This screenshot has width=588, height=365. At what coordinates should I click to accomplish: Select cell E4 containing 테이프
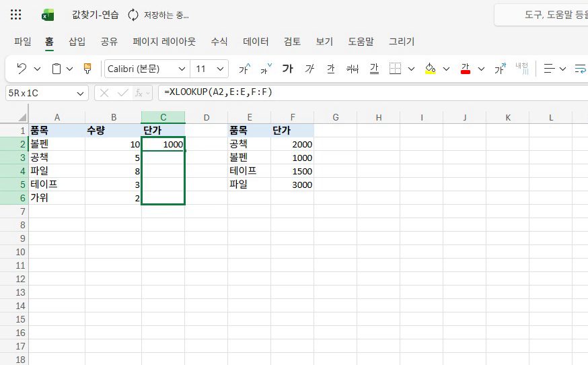pyautogui.click(x=250, y=171)
